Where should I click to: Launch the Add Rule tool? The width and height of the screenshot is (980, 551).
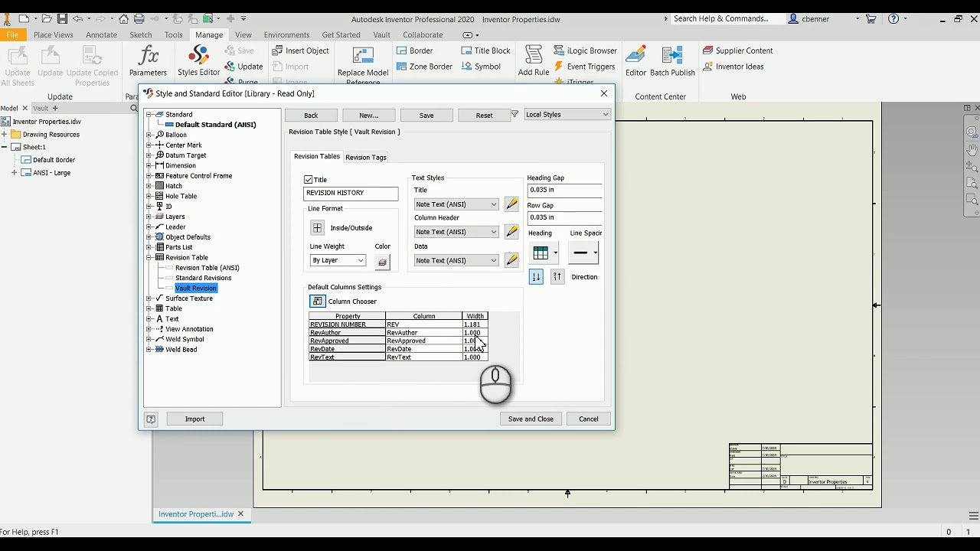pos(534,61)
